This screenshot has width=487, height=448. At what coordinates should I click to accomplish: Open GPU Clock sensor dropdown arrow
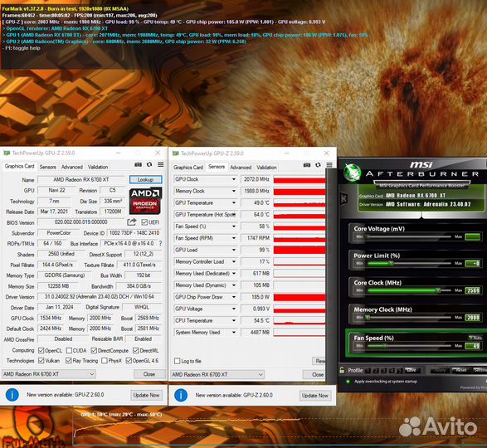click(x=234, y=179)
